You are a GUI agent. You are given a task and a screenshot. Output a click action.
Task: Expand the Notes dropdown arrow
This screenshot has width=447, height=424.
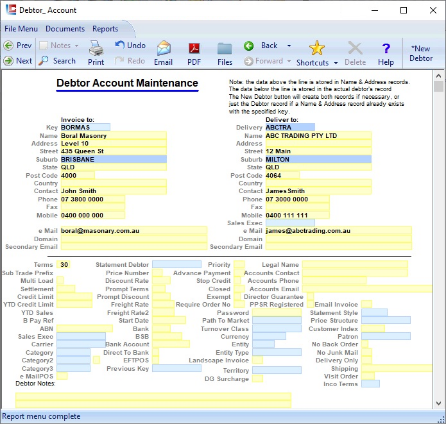pyautogui.click(x=76, y=46)
